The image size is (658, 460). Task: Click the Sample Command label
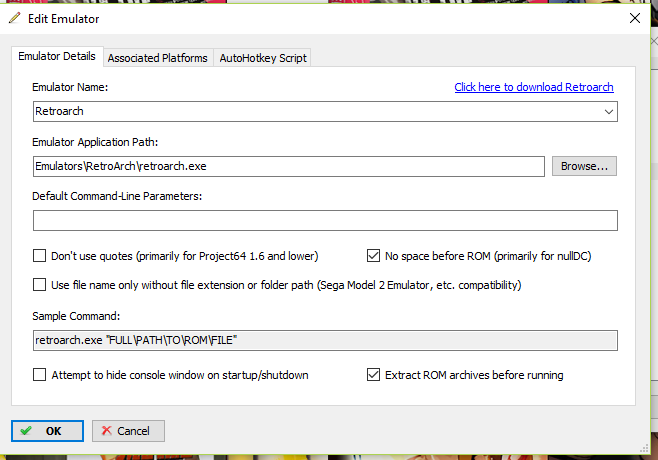point(76,316)
